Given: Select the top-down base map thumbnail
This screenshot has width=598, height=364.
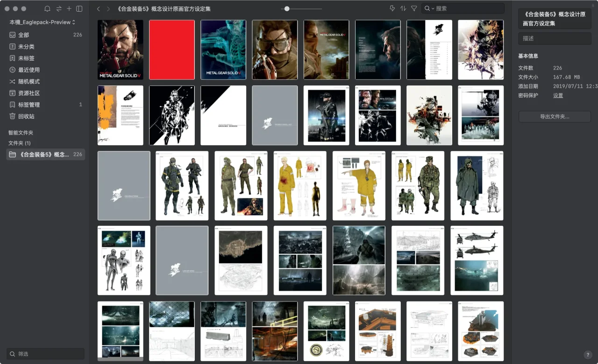Looking at the screenshot, I should pos(241,260).
